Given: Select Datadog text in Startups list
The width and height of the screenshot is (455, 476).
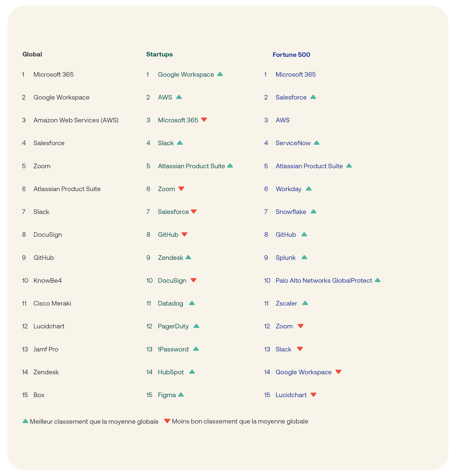Looking at the screenshot, I should click(170, 303).
